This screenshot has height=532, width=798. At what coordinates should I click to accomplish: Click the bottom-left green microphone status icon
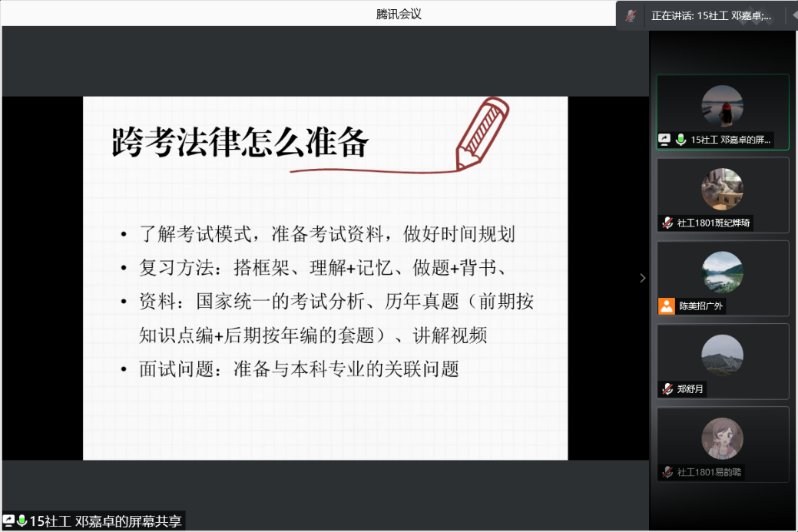[x=22, y=521]
